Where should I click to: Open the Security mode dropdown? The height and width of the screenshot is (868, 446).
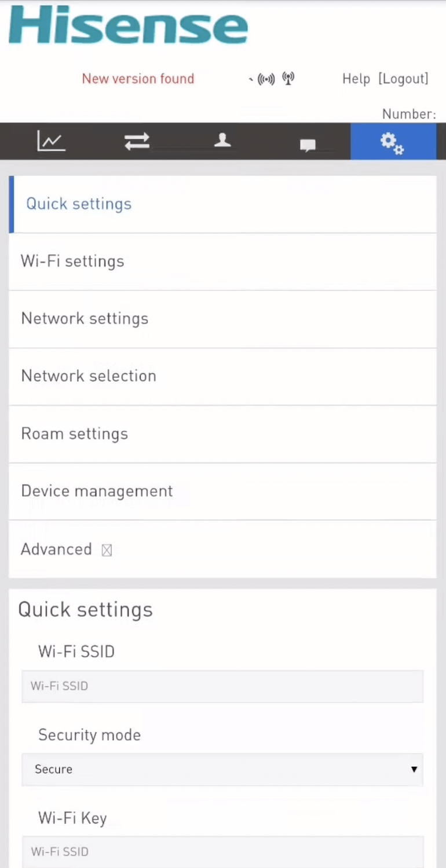pyautogui.click(x=222, y=769)
